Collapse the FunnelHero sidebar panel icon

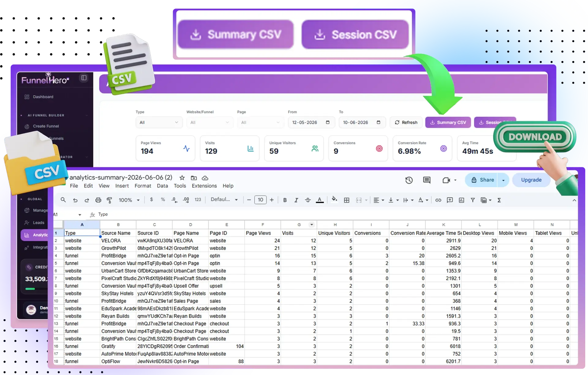coord(84,78)
